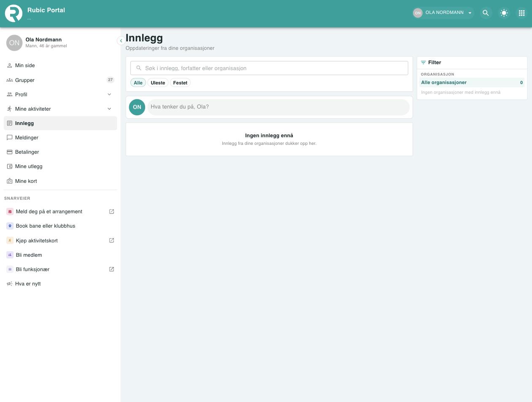Screen dimensions: 532x402
Task: Open Hva er nytt link
Action: [60, 284]
